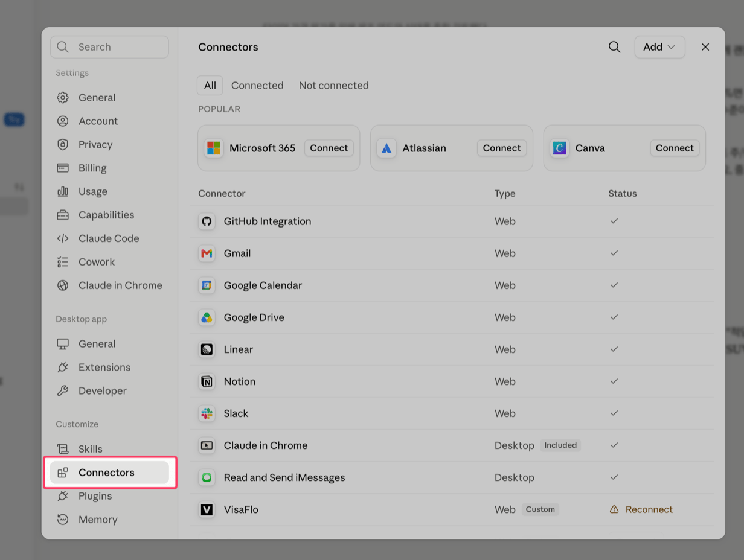
Task: Click the Status column header
Action: [623, 194]
